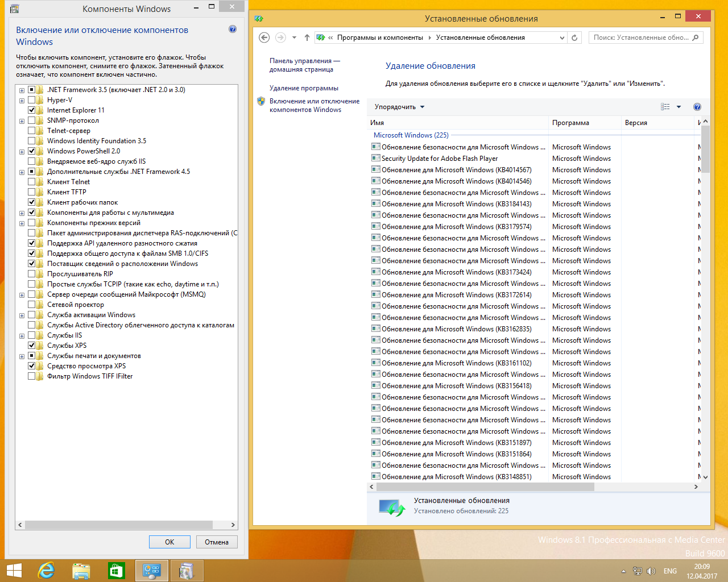Open Включение или отключение компонентов Windows link
This screenshot has height=582, width=728.
click(314, 105)
